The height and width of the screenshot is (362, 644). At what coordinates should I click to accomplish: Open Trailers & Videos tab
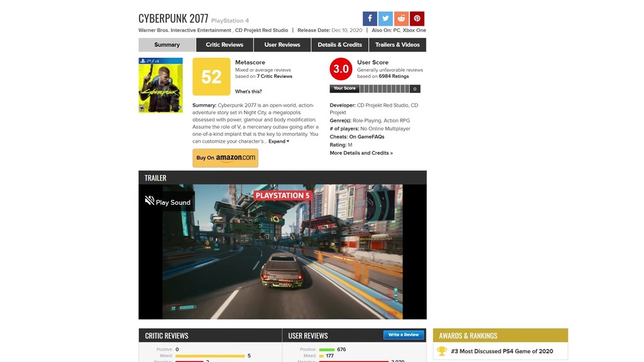tap(397, 45)
